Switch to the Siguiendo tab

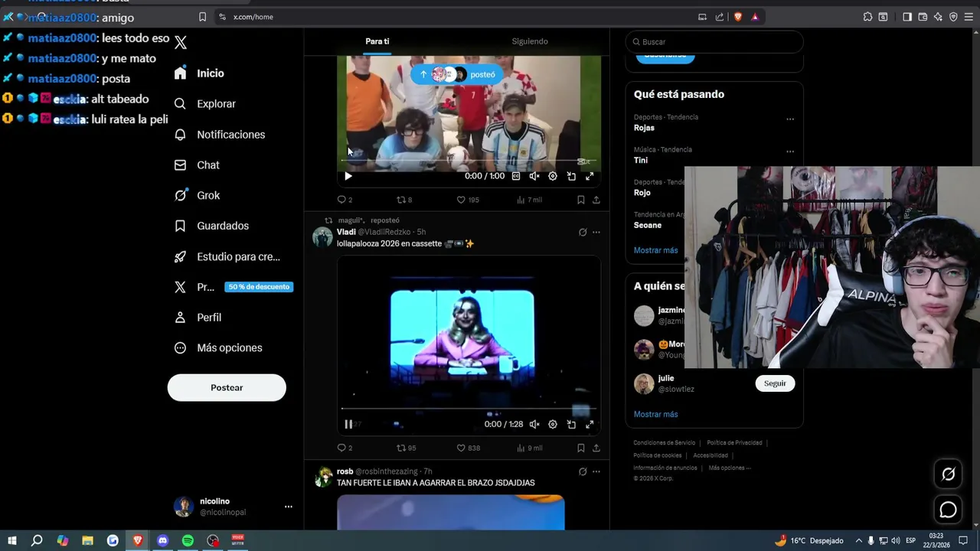(x=530, y=41)
